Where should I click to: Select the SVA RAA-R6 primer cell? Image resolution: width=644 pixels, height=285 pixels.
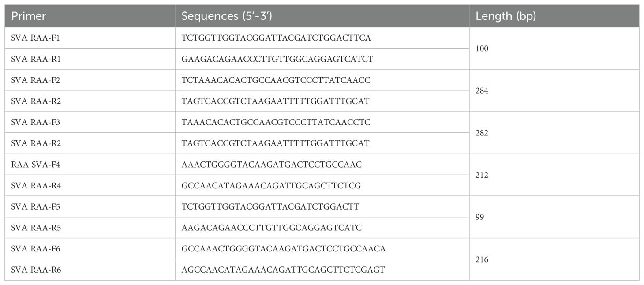[x=90, y=270]
